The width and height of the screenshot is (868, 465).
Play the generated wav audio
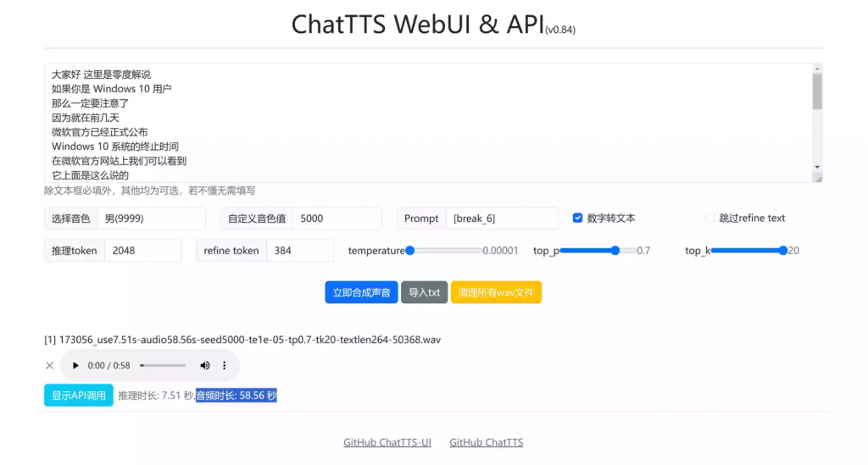[x=75, y=365]
